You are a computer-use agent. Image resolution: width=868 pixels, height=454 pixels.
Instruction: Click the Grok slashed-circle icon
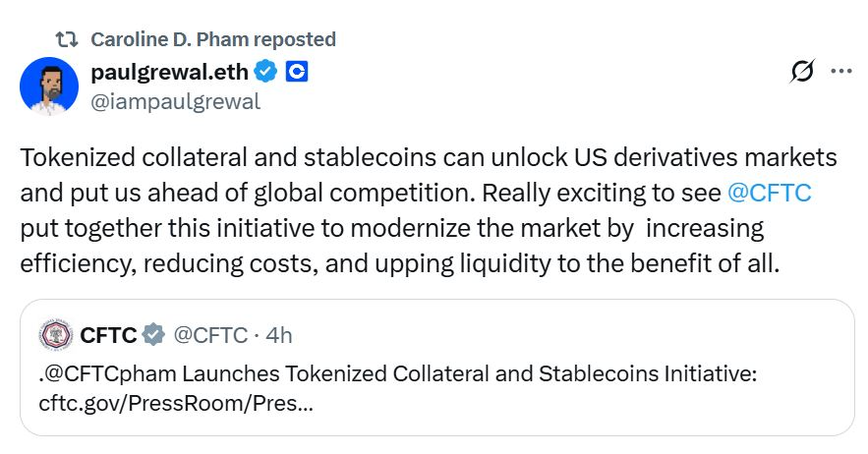802,72
